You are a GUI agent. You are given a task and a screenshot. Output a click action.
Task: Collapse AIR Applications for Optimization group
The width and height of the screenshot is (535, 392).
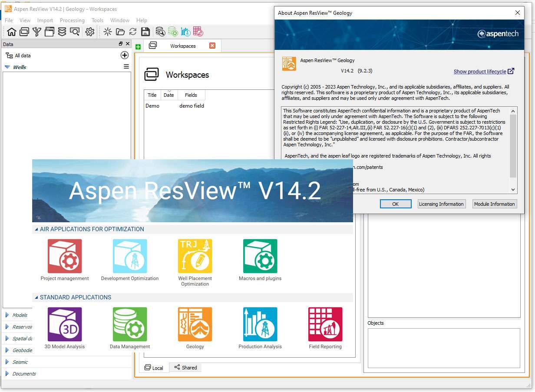pyautogui.click(x=36, y=229)
